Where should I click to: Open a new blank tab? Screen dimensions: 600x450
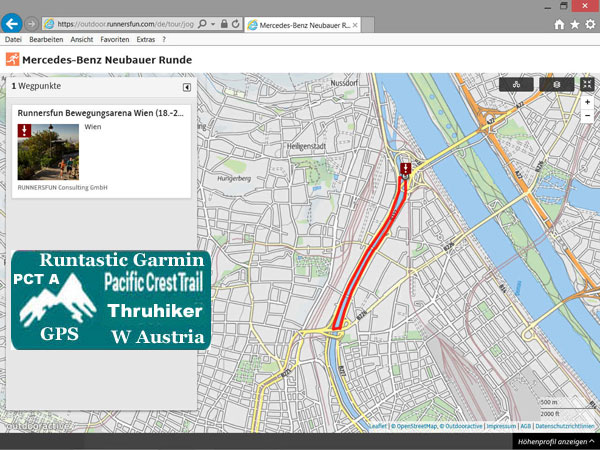tap(368, 25)
